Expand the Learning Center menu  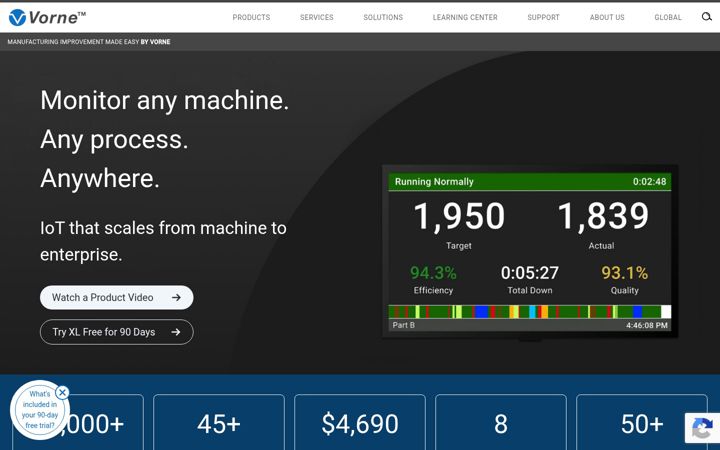click(x=465, y=17)
